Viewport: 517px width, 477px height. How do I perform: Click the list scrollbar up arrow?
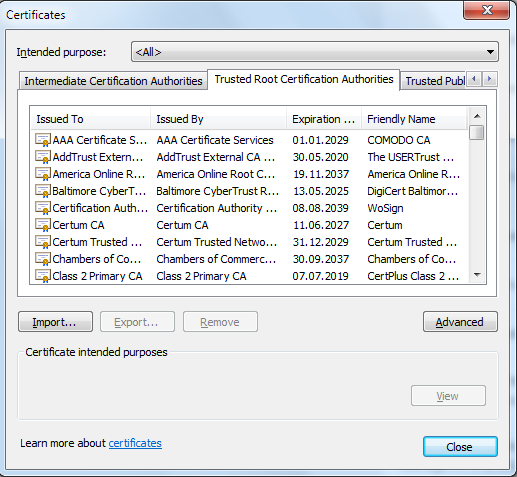pos(477,116)
